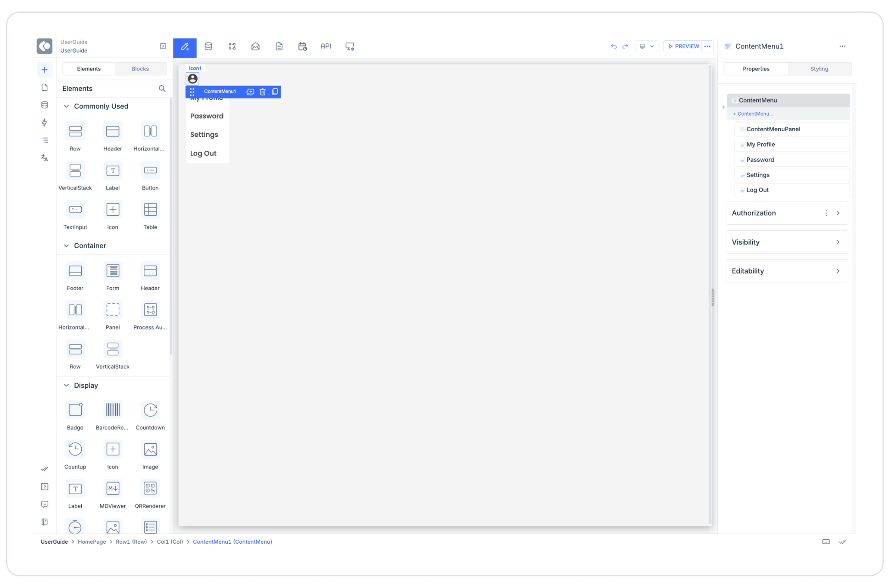Open the device preview dropdown

(x=647, y=46)
